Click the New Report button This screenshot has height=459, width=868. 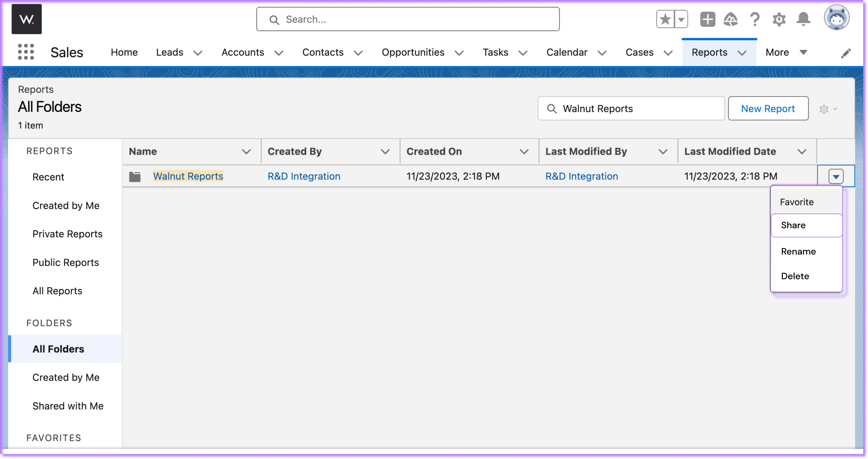(768, 109)
